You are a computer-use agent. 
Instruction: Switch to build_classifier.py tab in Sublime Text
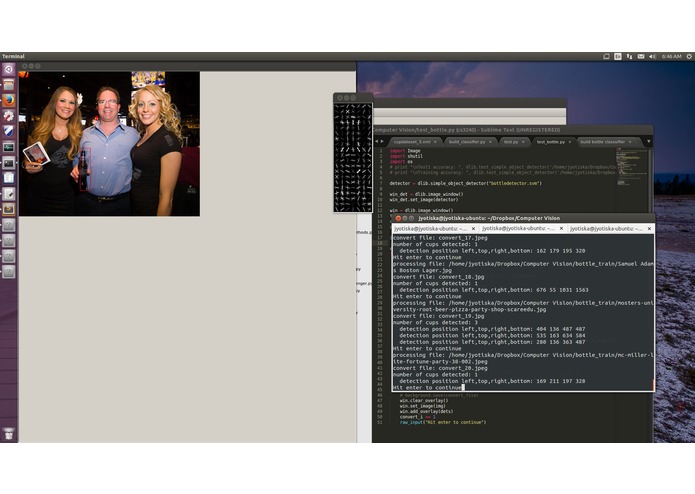click(x=467, y=142)
